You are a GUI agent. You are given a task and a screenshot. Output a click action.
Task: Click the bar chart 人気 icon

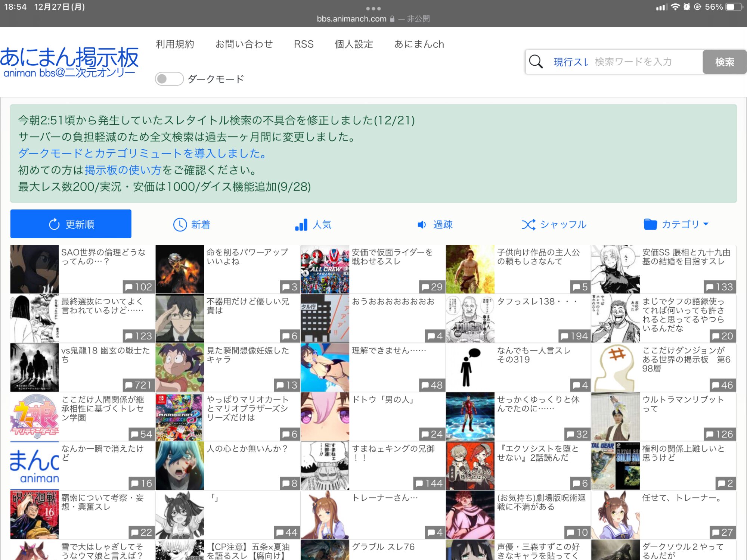coord(301,224)
